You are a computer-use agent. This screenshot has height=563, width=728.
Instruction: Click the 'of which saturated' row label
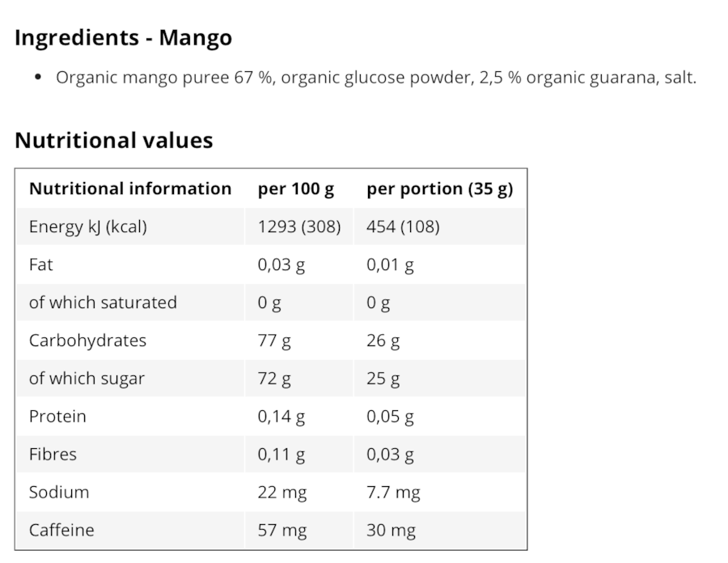[x=103, y=303]
